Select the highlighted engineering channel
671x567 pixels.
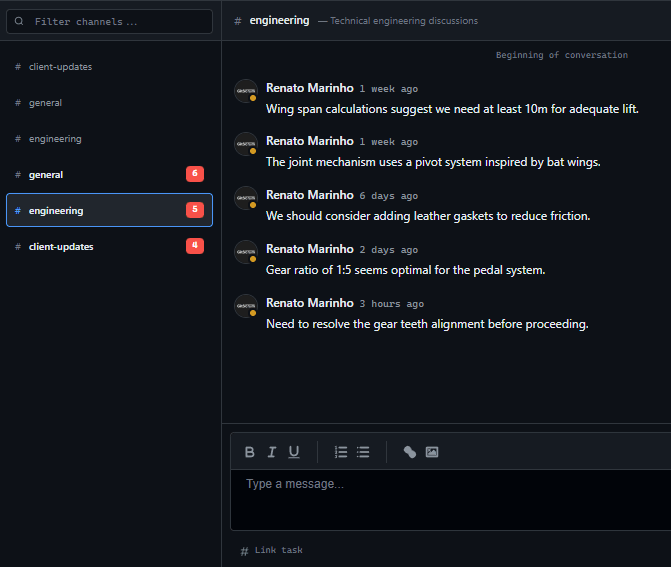[x=110, y=210]
